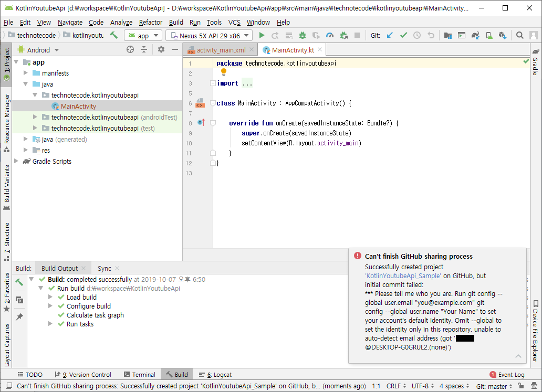Collapse the app node in the project tree
Screen dimensions: 542x392
point(16,62)
